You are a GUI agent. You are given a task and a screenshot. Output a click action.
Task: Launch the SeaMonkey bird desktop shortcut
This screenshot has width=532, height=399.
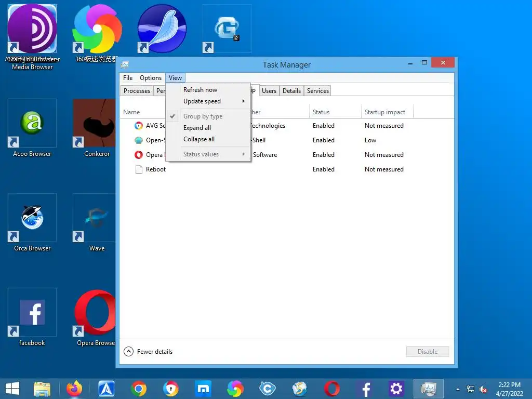(x=162, y=29)
